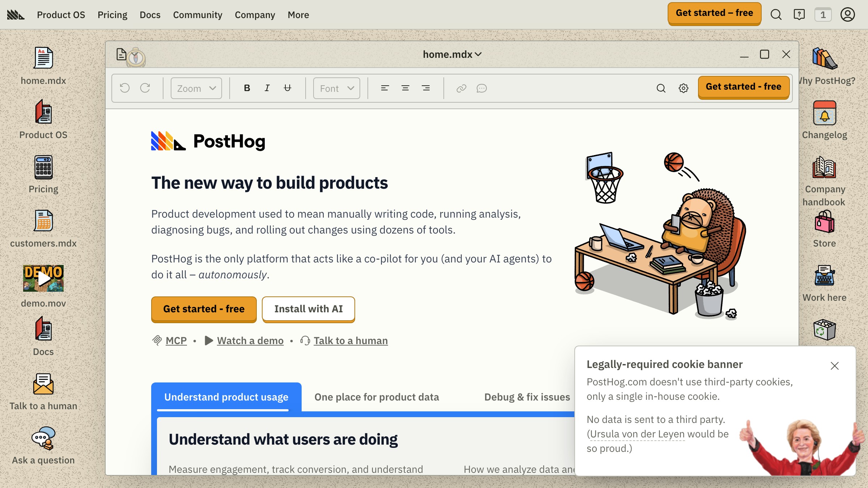Open the More menu

[298, 15]
